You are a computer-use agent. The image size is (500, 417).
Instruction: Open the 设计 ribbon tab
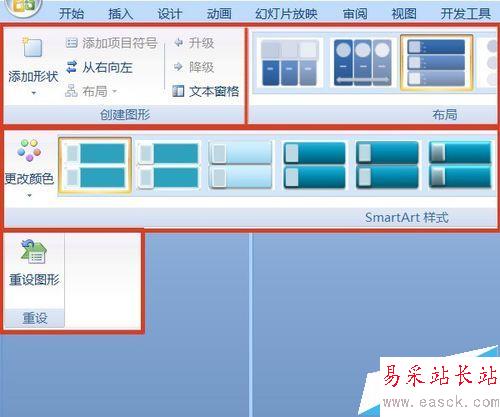[170, 14]
